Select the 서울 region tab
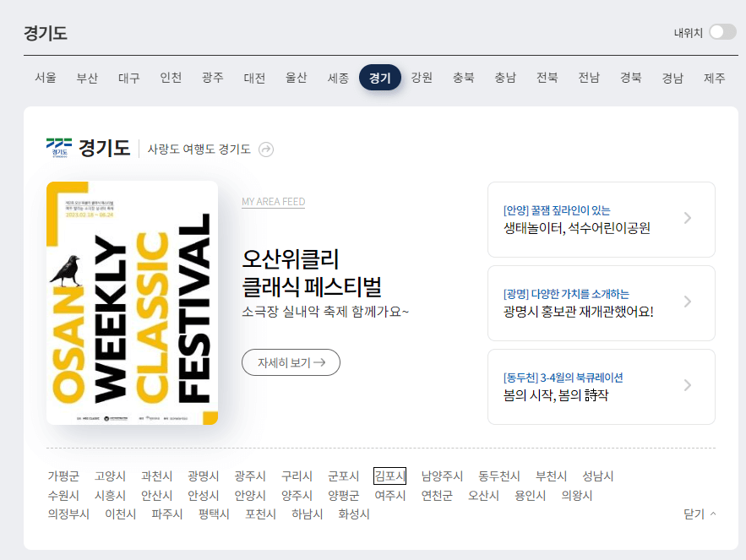 [x=45, y=76]
